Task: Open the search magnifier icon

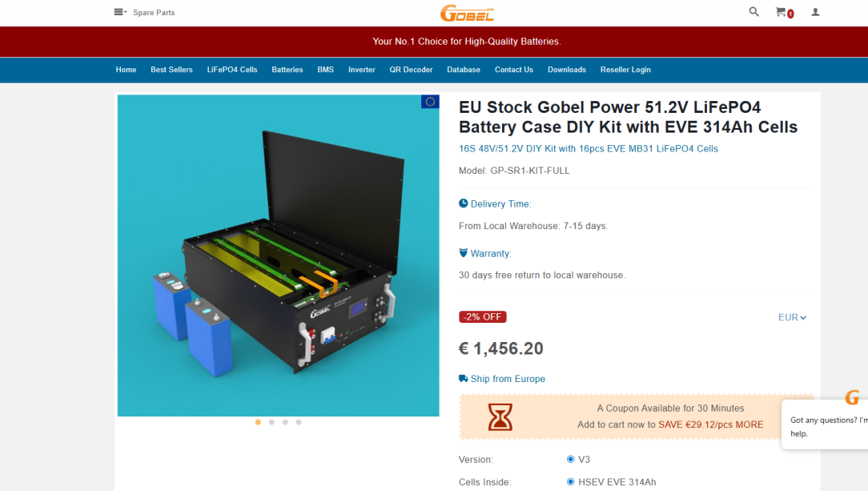Action: tap(753, 12)
